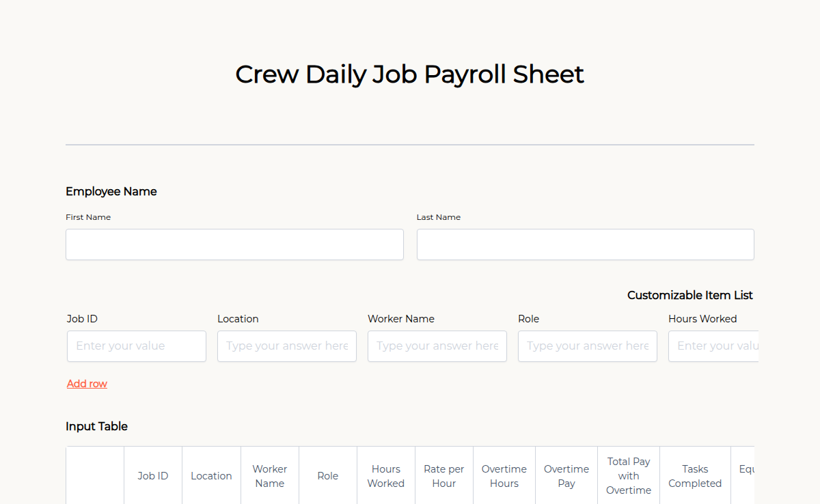The image size is (820, 504).
Task: Click the Role answer field
Action: (x=587, y=346)
